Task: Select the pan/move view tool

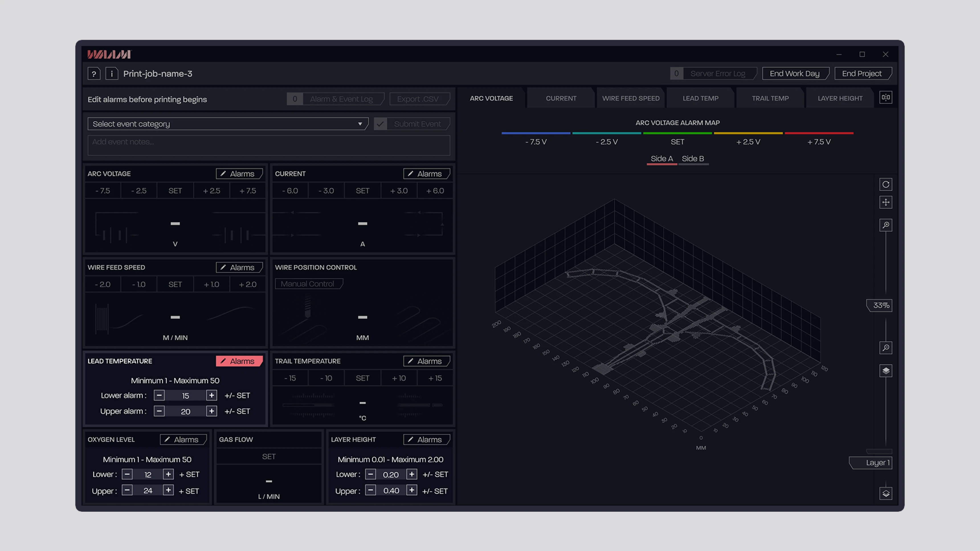Action: coord(886,203)
